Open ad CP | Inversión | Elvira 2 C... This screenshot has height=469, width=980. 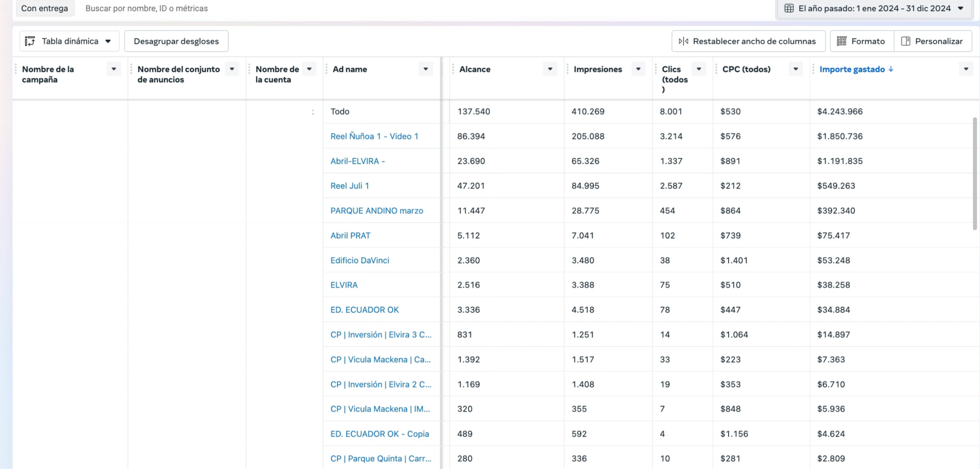[x=381, y=384]
